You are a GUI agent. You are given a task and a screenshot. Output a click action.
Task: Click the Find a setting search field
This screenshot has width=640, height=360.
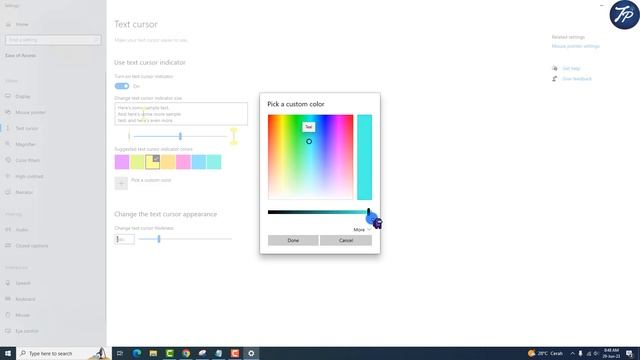(53, 40)
